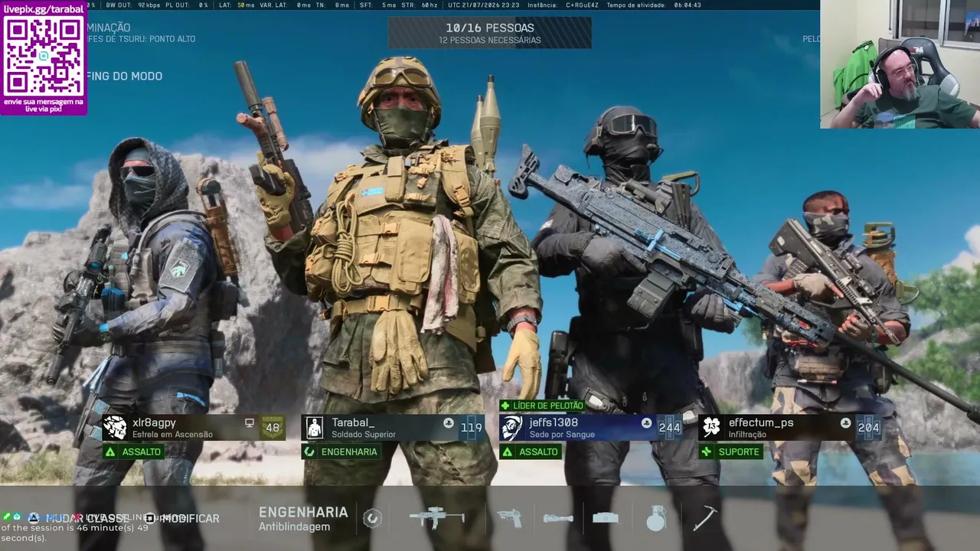Click the 12 Pessoas Necessárias text

490,41
